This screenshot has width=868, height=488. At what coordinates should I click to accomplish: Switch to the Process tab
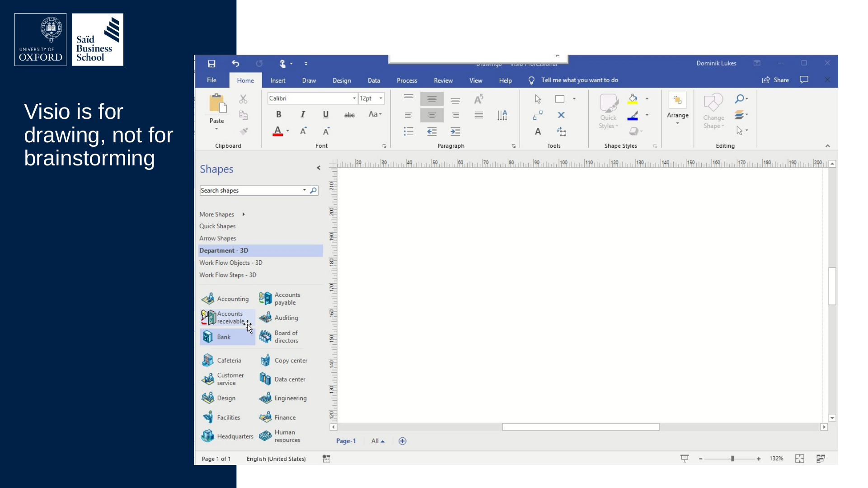click(407, 80)
